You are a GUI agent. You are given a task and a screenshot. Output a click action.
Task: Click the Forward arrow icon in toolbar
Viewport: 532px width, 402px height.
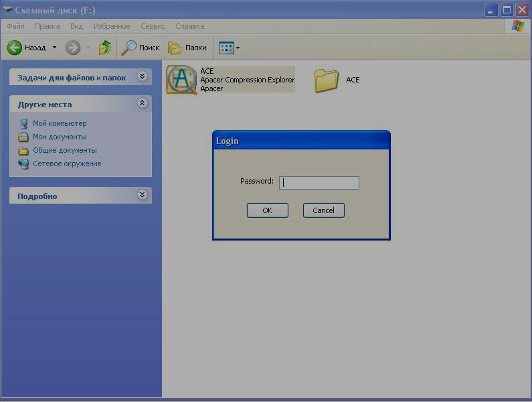72,48
